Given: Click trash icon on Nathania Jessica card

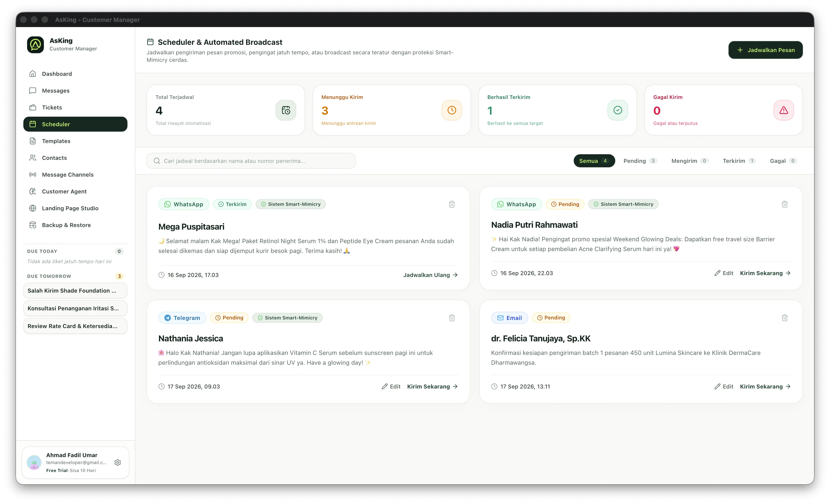Looking at the screenshot, I should (452, 318).
